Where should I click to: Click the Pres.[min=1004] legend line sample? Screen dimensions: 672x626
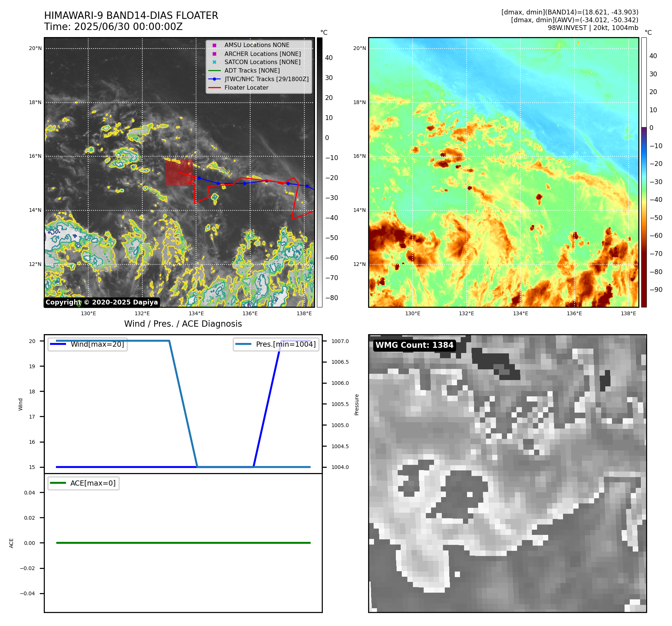(x=244, y=344)
